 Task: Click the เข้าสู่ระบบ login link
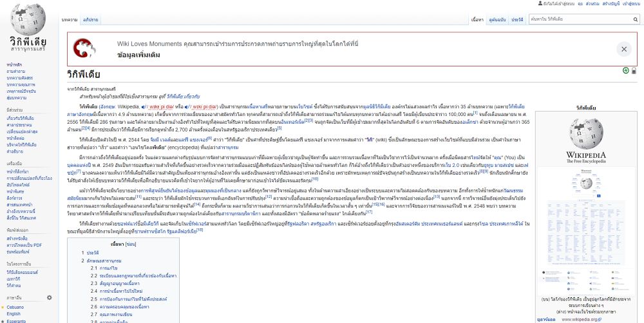tap(630, 3)
